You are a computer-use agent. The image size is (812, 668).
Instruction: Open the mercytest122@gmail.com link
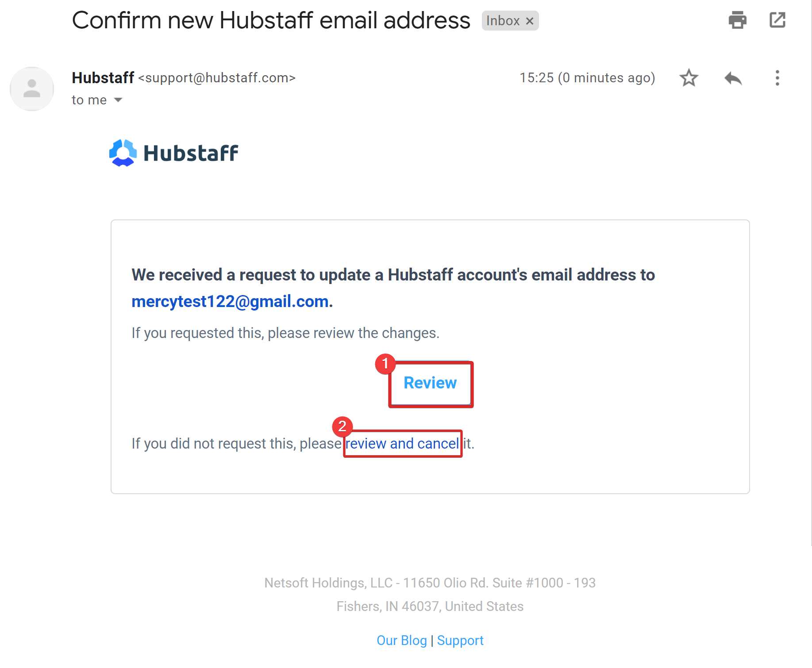pos(230,301)
